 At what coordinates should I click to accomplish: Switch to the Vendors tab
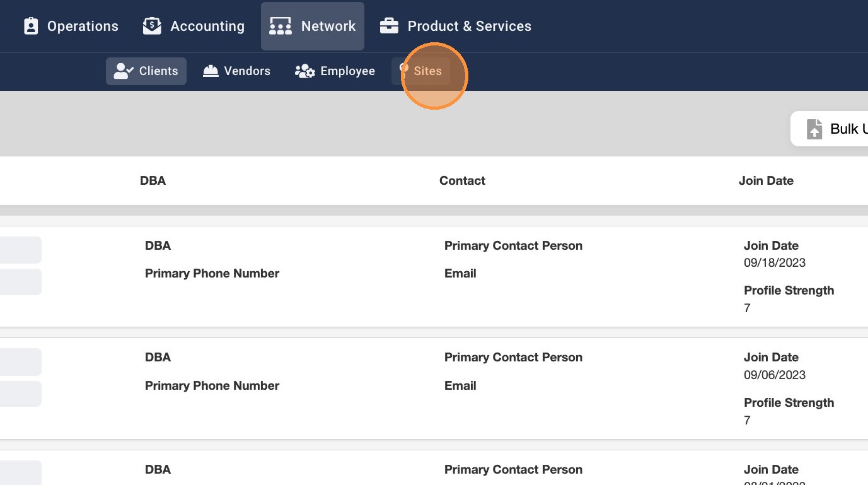coord(247,71)
